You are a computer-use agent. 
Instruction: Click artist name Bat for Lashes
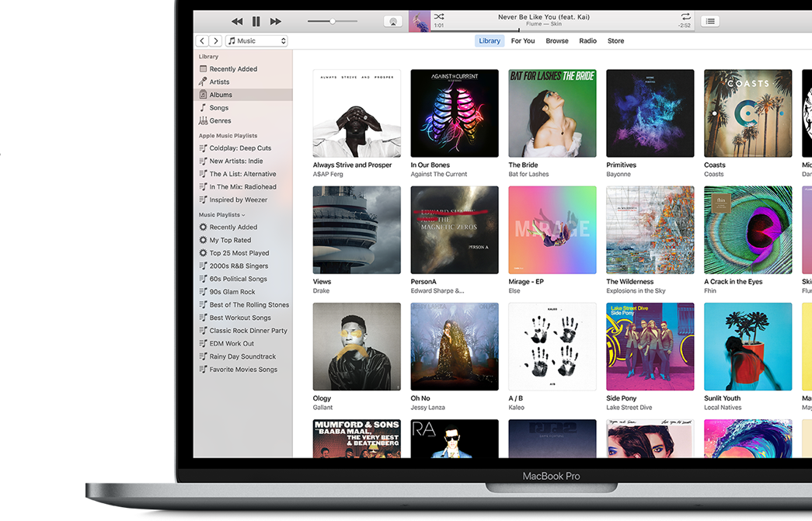click(x=528, y=175)
